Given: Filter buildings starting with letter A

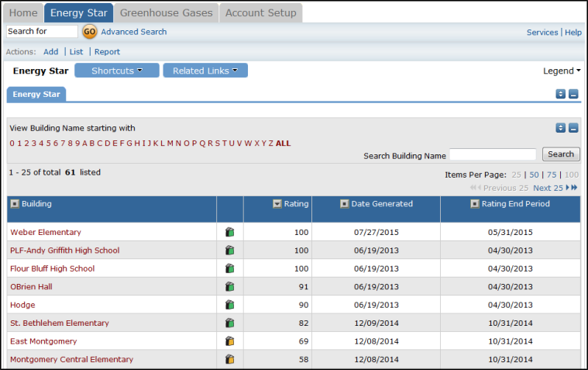Looking at the screenshot, I should tap(84, 144).
